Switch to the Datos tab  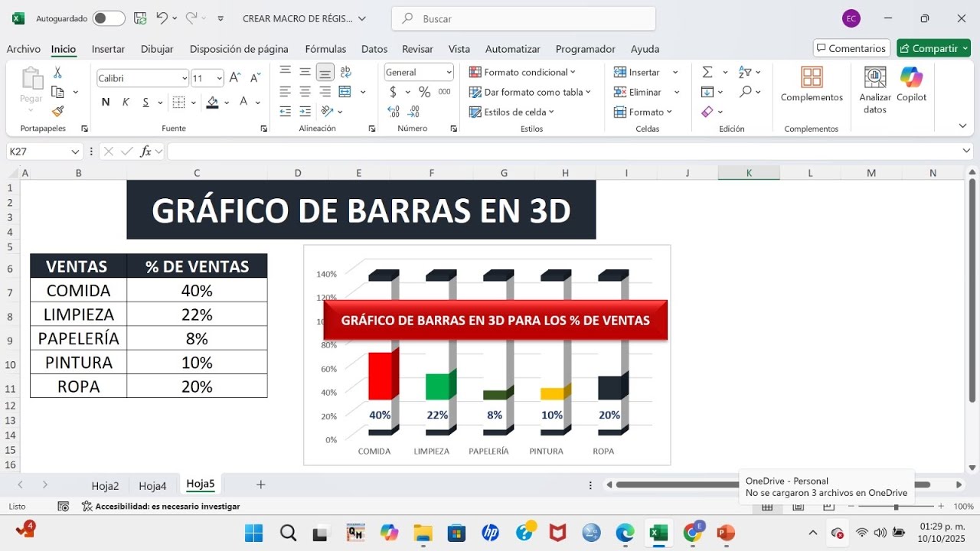point(374,49)
